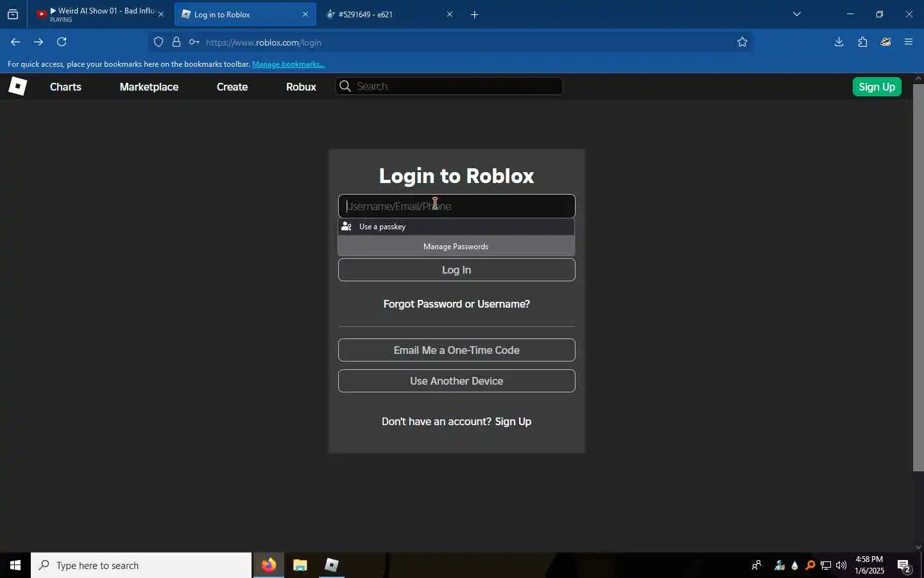Open a new browser tab

[475, 14]
